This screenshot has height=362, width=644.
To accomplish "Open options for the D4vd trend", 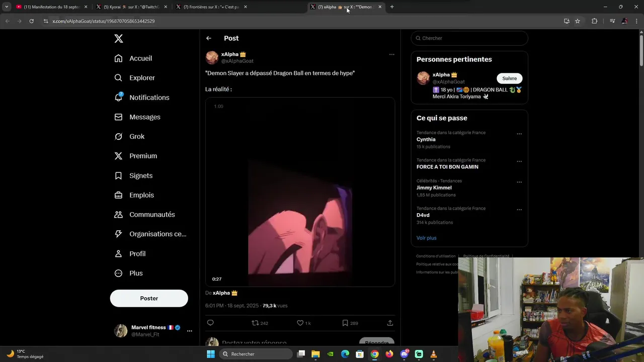I will (x=519, y=210).
